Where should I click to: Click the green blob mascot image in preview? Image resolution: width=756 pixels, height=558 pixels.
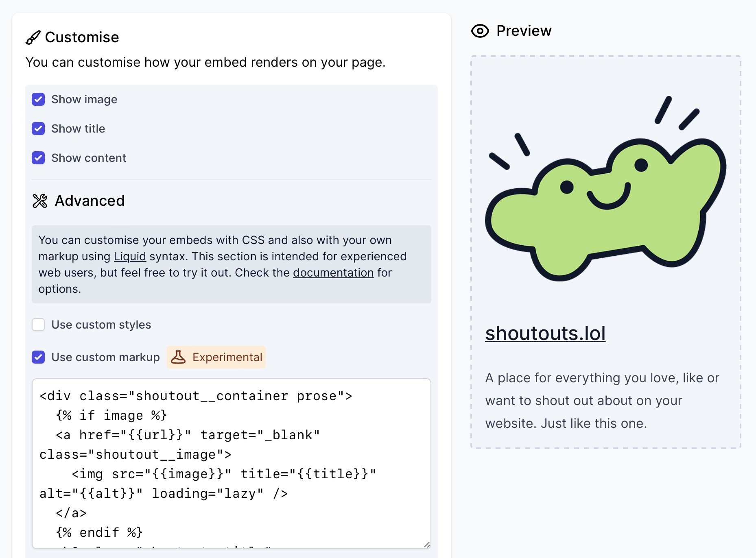(605, 189)
